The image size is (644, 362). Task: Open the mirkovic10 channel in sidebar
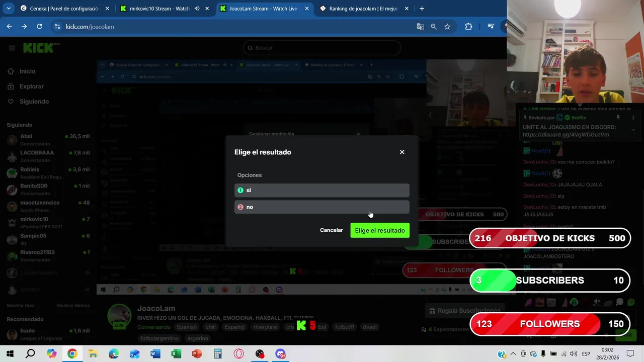[48, 223]
